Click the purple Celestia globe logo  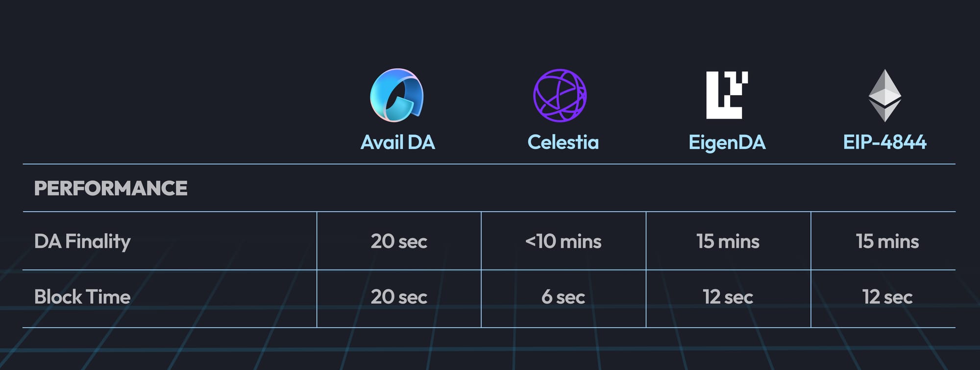pos(560,96)
